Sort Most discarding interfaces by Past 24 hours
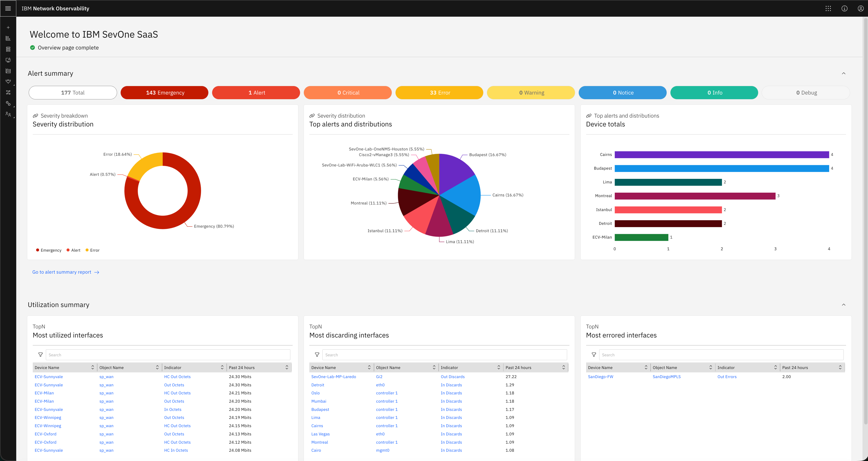This screenshot has width=868, height=461. 563,368
